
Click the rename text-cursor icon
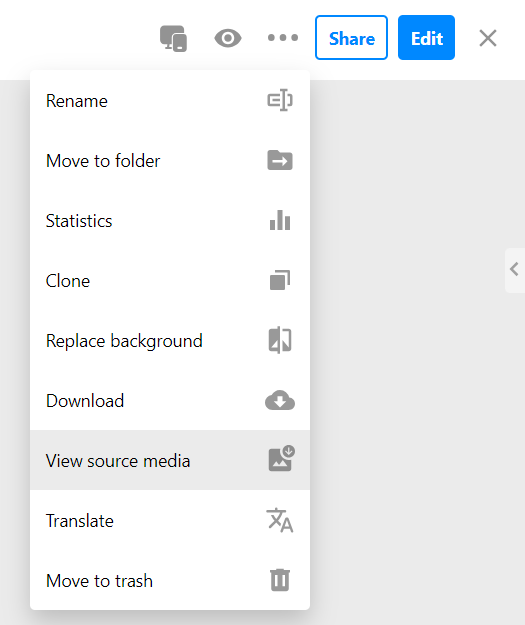(x=280, y=100)
